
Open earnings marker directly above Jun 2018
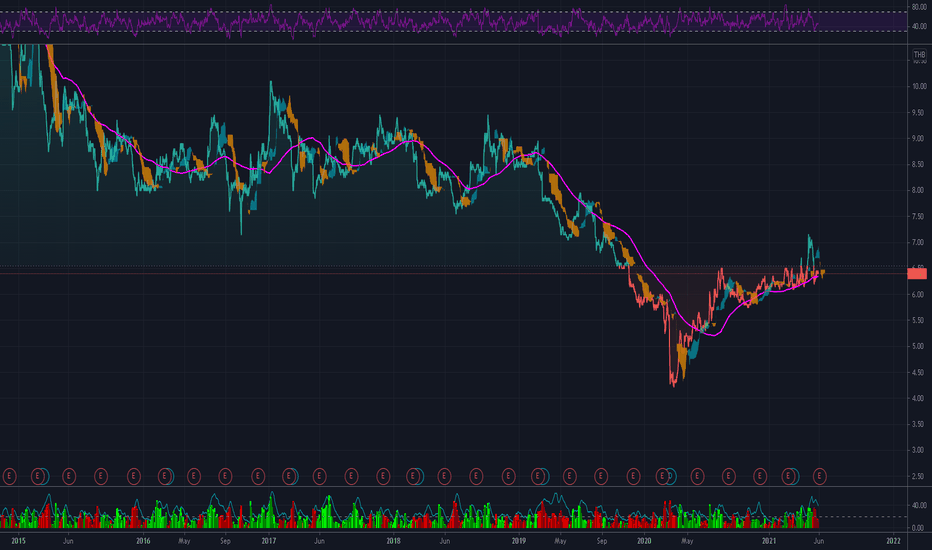tap(444, 476)
